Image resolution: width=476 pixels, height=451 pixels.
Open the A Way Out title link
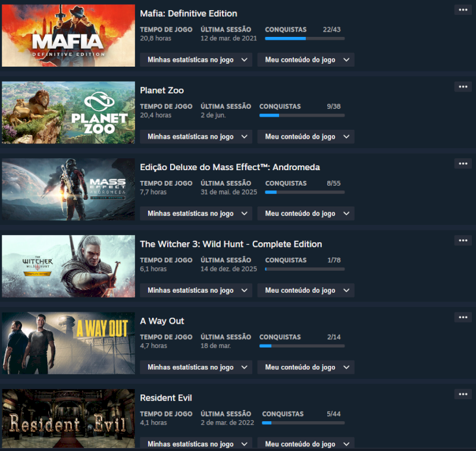[x=162, y=321]
